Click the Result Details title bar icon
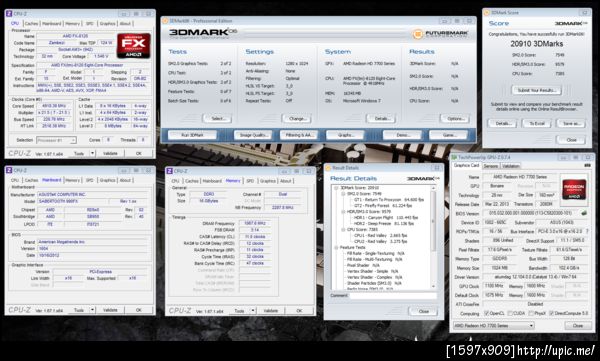Image resolution: width=600 pixels, height=361 pixels. click(x=328, y=168)
